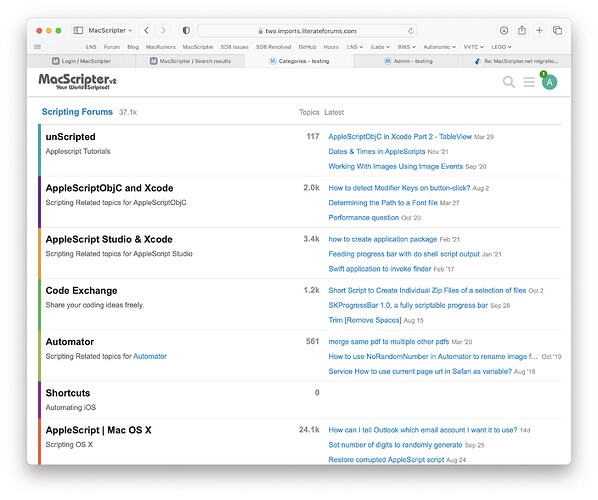598x500 pixels.
Task: Expand the LNS bookmarks folder dropdown
Action: coord(355,47)
